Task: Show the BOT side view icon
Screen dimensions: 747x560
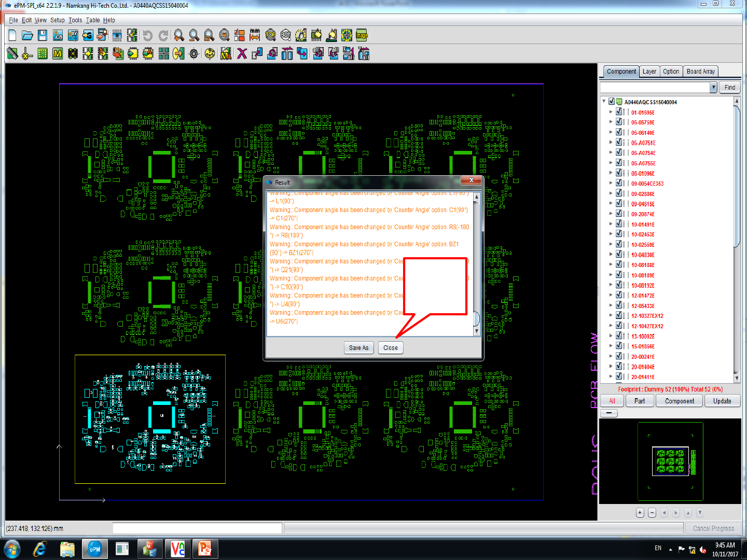Action: (285, 35)
